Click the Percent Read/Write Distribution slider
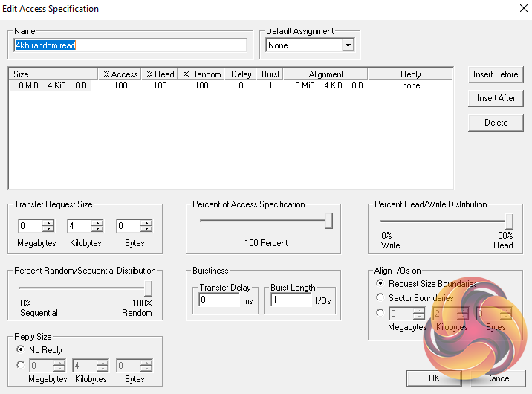Screen dimensions: 532x394 tap(509, 221)
